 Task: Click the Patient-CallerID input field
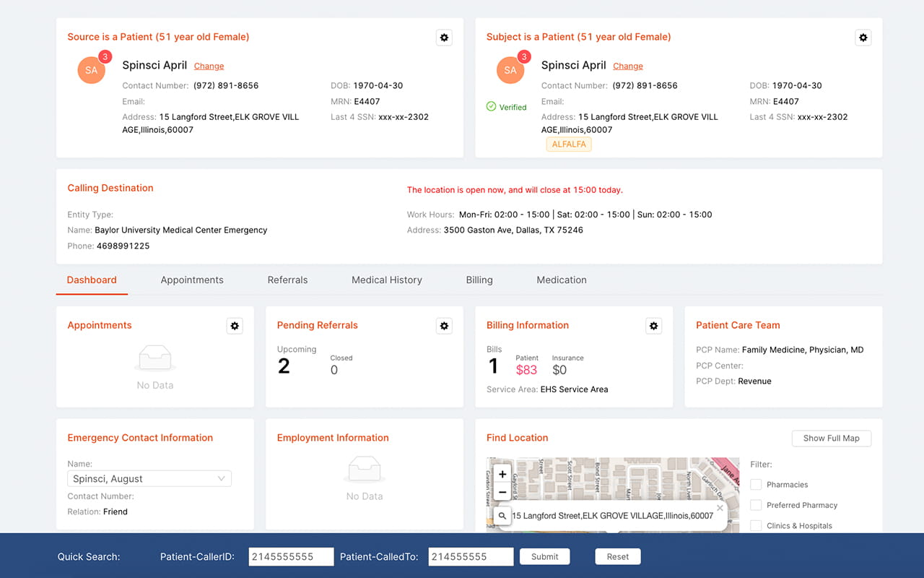pos(291,556)
